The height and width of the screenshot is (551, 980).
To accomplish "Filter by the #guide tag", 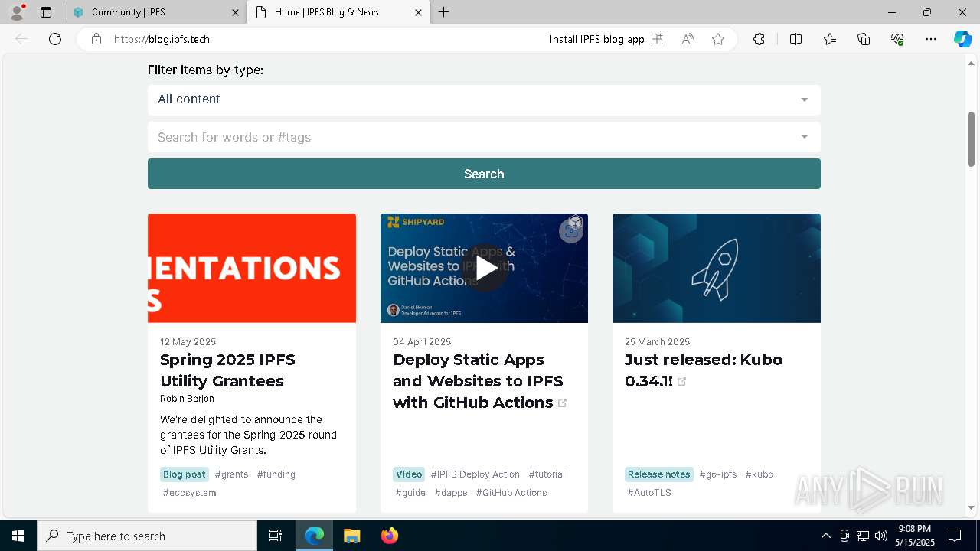I will tap(410, 493).
